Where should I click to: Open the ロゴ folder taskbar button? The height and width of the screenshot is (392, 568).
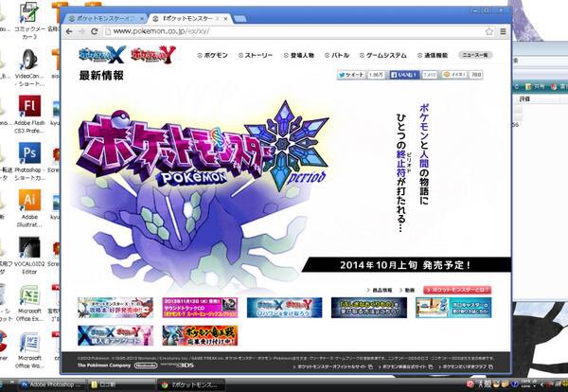pos(121,384)
